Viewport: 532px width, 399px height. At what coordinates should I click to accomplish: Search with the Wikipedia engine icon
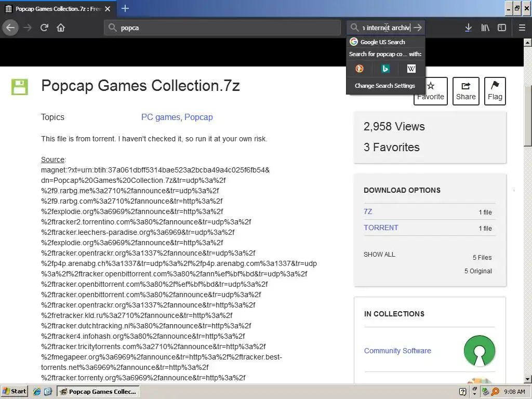point(411,69)
